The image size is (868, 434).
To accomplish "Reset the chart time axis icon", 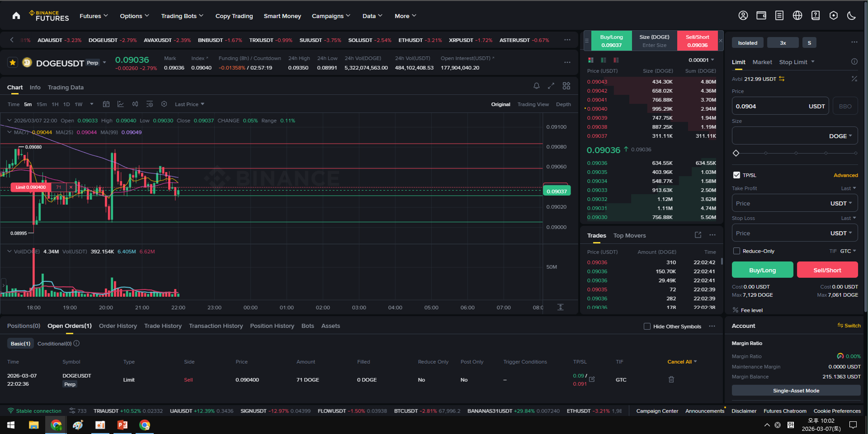I will [x=560, y=307].
